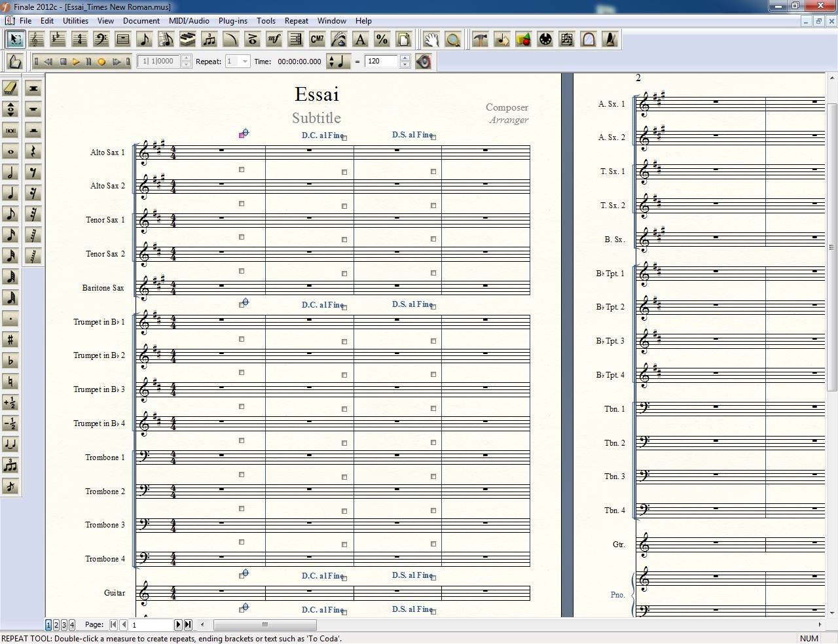This screenshot has width=838, height=644.
Task: Select the Zoom magnifier tool
Action: [452, 39]
